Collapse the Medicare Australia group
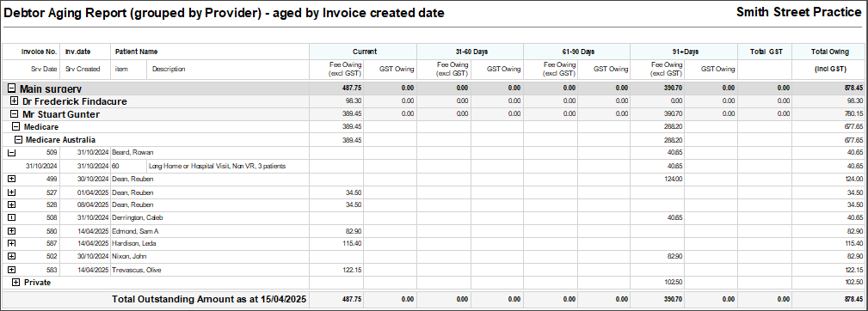This screenshot has width=868, height=311. pyautogui.click(x=18, y=140)
